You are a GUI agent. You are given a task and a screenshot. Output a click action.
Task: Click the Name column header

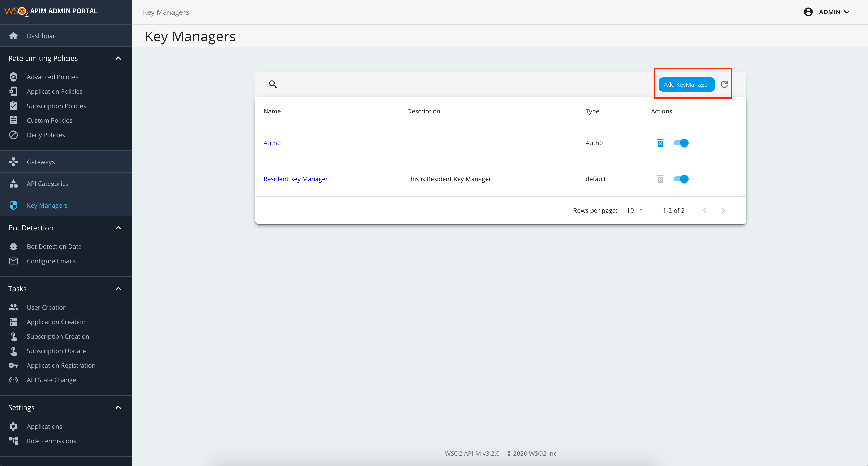tap(272, 111)
